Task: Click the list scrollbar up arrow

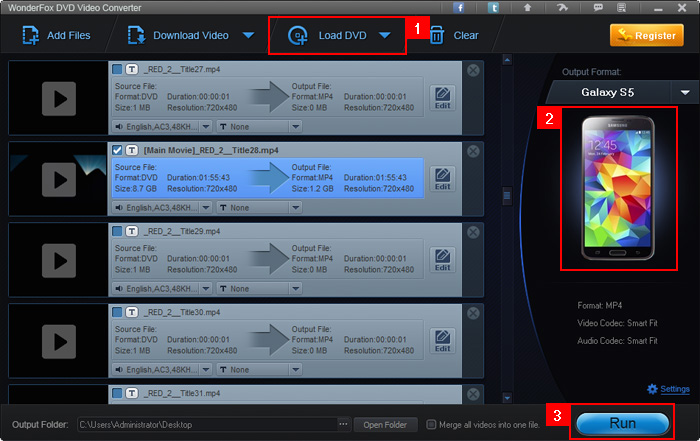Action: pyautogui.click(x=507, y=59)
